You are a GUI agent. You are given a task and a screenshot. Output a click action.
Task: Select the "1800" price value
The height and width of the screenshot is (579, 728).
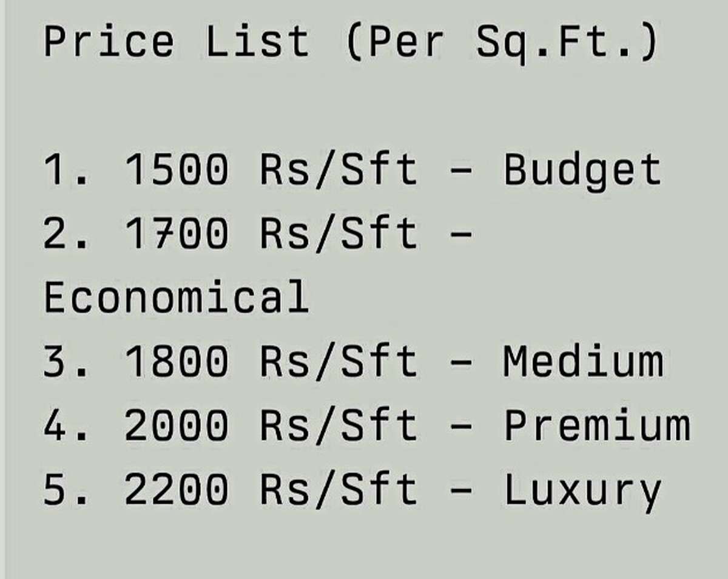tap(177, 361)
